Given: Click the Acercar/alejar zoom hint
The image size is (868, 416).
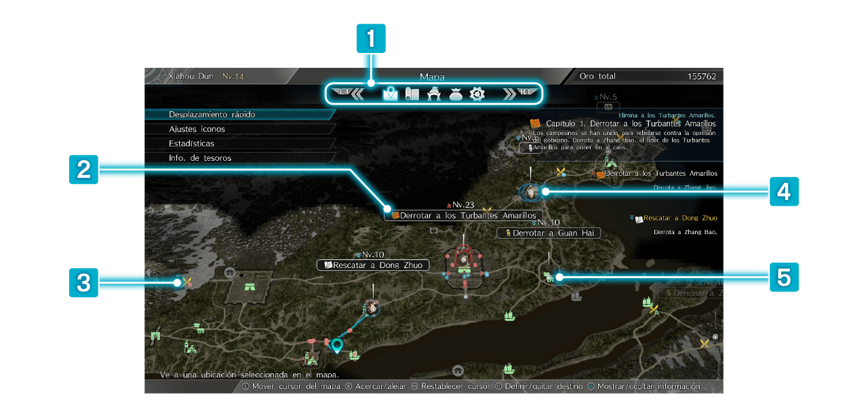Looking at the screenshot, I should pos(376,386).
